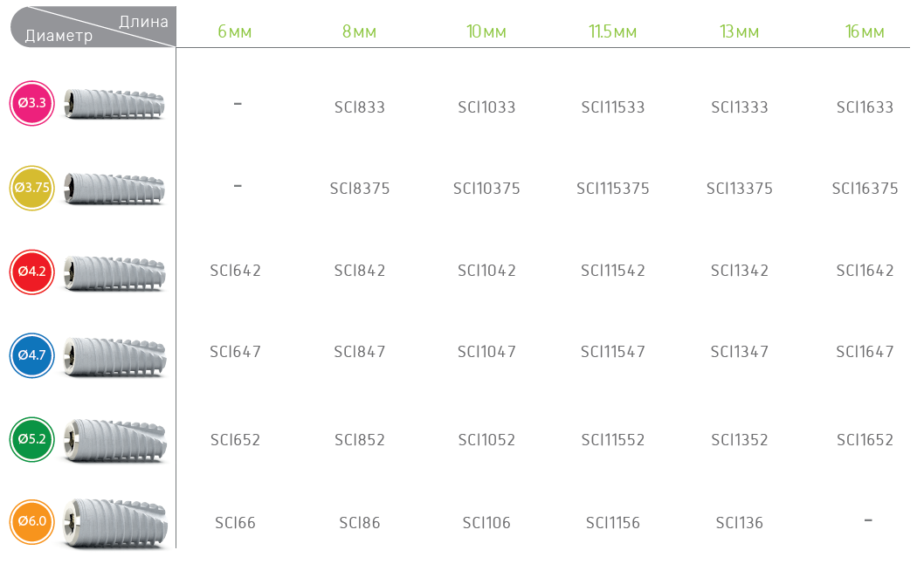Click article code SCI1156
The height and width of the screenshot is (564, 924).
pos(612,523)
